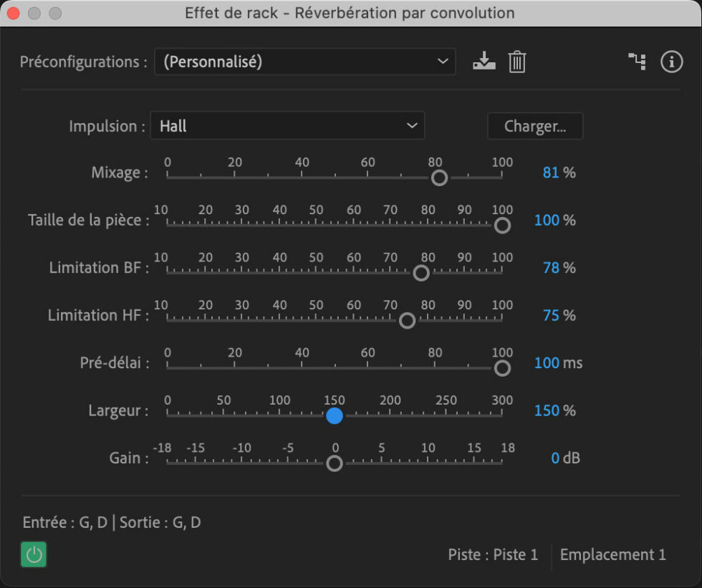Click the Piste : Piste 1 text

pos(493,554)
